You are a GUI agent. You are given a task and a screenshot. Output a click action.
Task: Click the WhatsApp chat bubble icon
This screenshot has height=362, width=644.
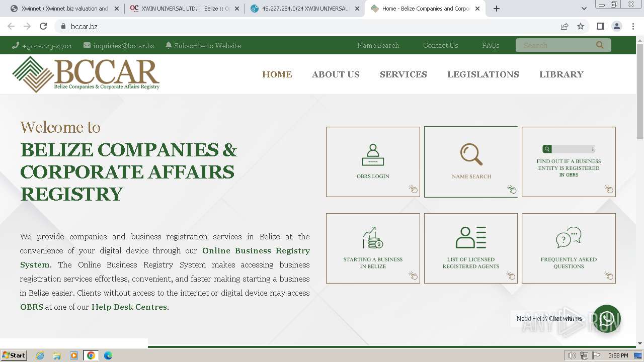[607, 319]
